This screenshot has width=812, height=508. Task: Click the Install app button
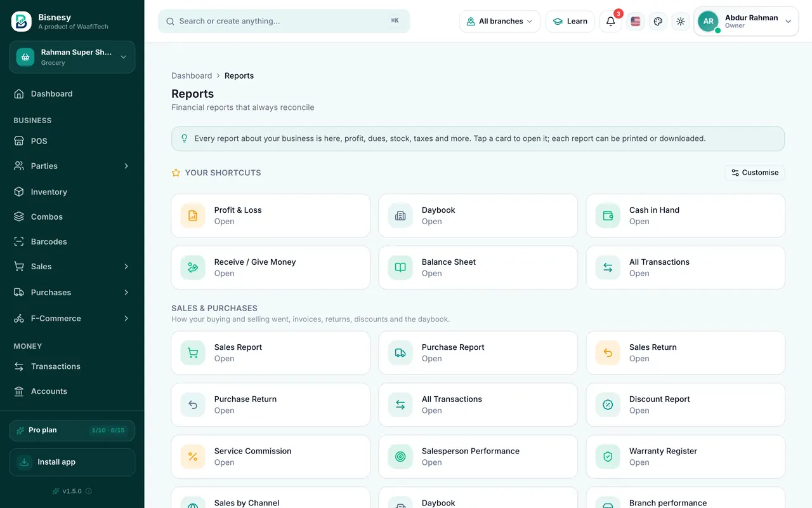click(x=72, y=462)
